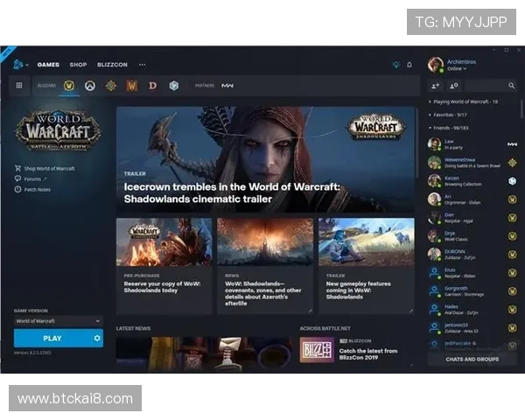This screenshot has height=420, width=525.
Task: Open the Game Version dropdown
Action: point(58,321)
